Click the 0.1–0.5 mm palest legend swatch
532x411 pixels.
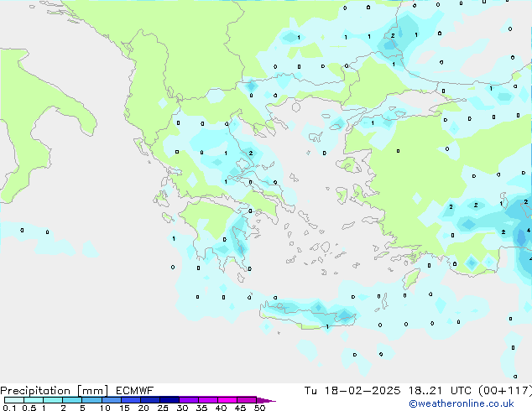(x=14, y=400)
